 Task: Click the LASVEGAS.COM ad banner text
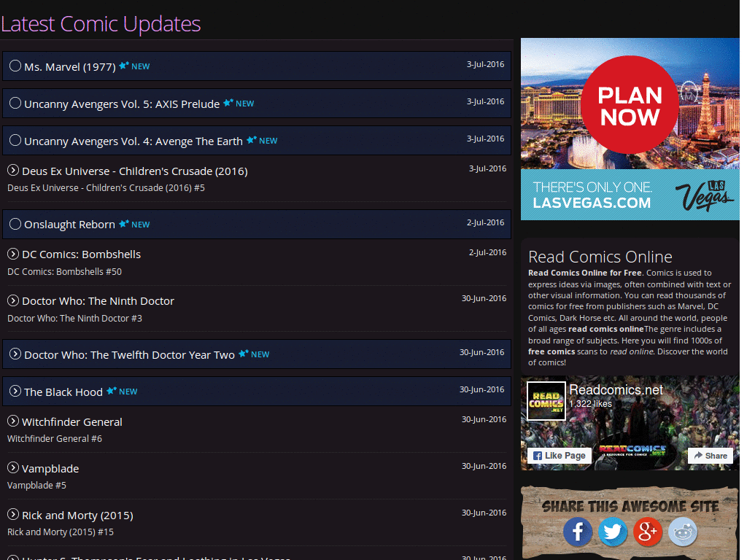pos(592,203)
